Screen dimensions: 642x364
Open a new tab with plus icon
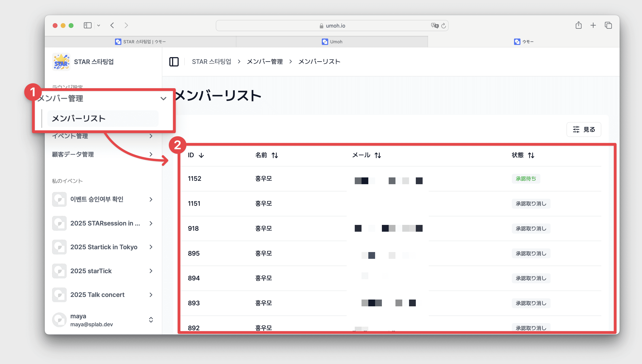click(593, 26)
